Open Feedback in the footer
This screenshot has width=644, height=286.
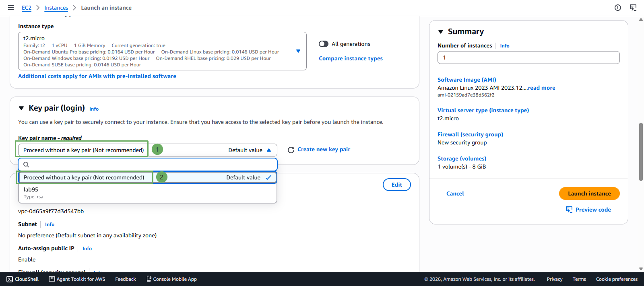pos(126,279)
